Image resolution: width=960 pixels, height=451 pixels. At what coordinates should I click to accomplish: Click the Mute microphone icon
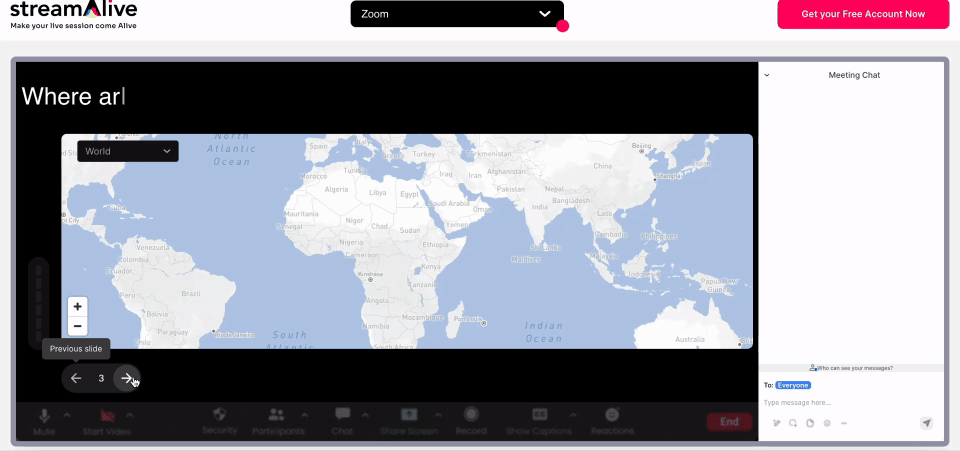[44, 416]
